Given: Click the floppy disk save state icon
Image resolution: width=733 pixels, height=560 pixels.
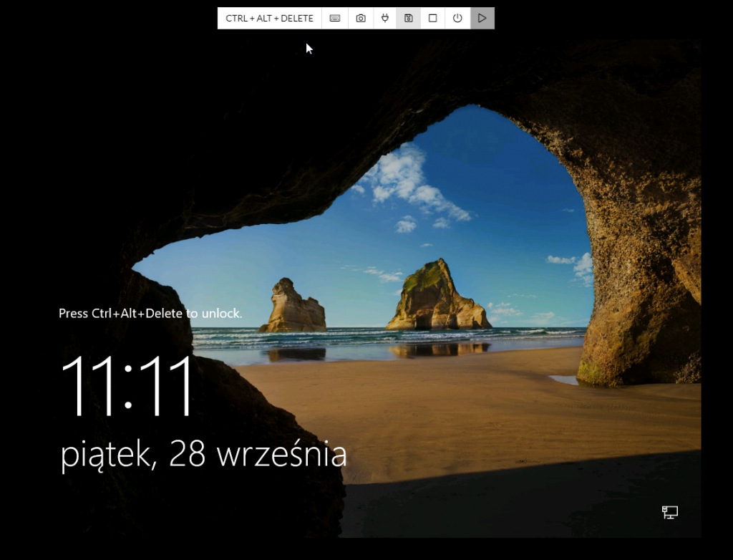Looking at the screenshot, I should pos(409,18).
